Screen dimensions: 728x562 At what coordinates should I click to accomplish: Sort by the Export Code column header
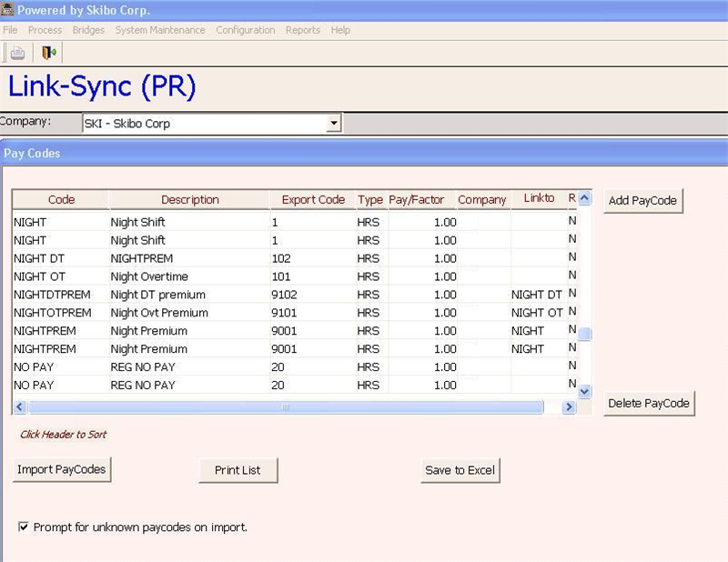click(x=313, y=199)
